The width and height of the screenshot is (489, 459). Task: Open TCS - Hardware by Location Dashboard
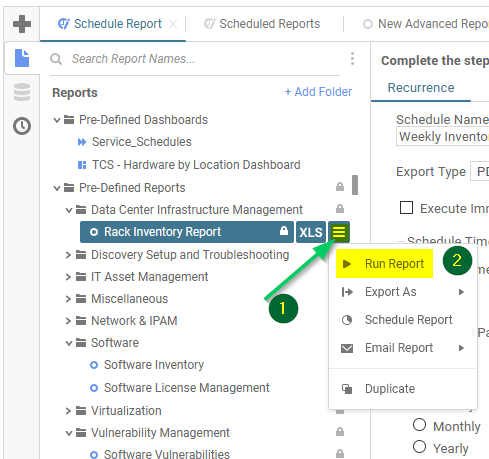click(196, 165)
